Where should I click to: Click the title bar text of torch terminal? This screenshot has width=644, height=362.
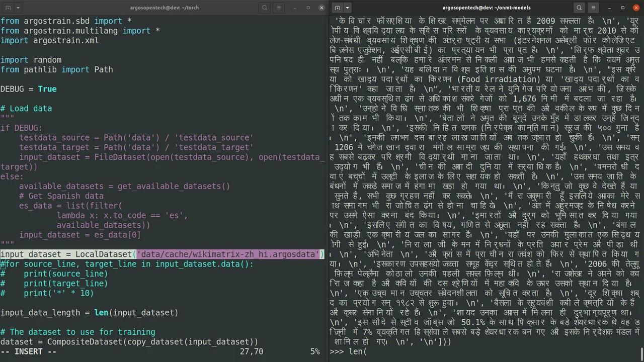[x=164, y=8]
